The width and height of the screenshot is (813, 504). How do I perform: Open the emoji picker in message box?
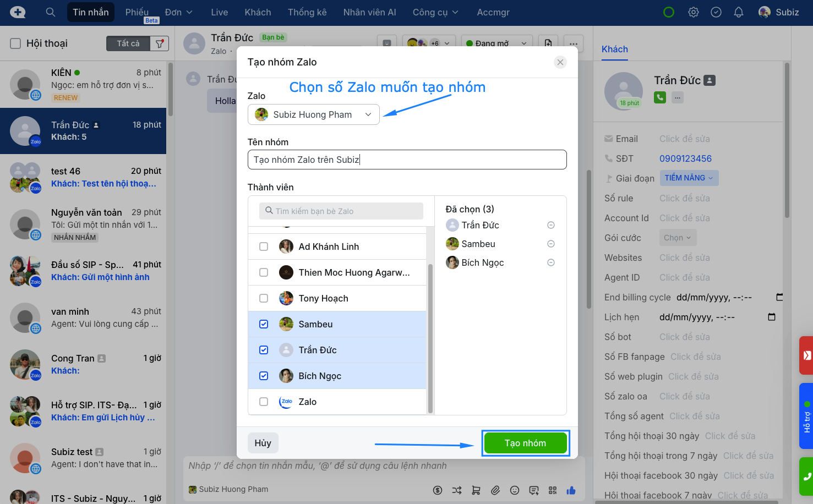515,490
